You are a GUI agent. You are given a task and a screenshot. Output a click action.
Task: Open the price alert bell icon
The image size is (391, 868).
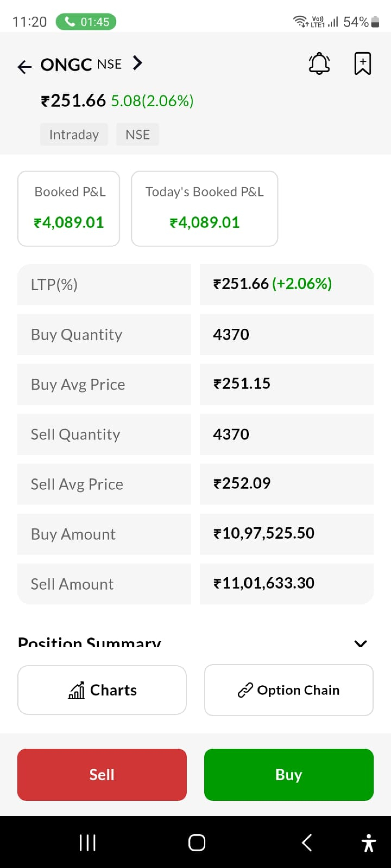pyautogui.click(x=319, y=63)
